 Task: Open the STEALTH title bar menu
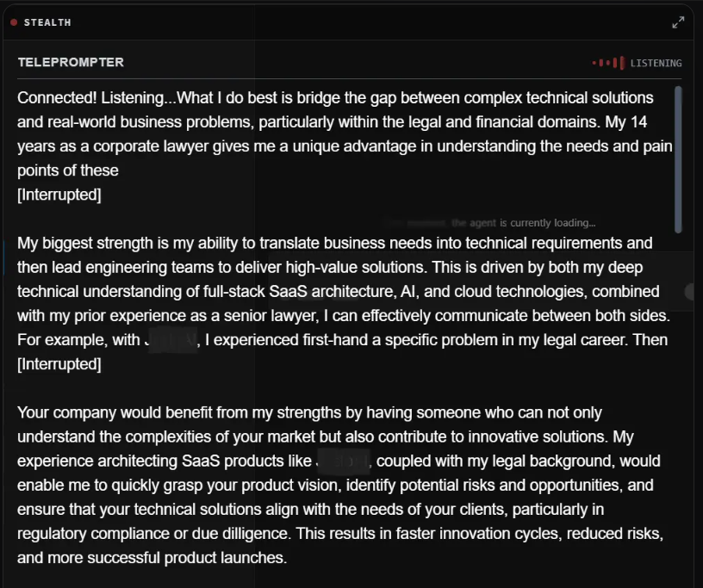pos(47,22)
